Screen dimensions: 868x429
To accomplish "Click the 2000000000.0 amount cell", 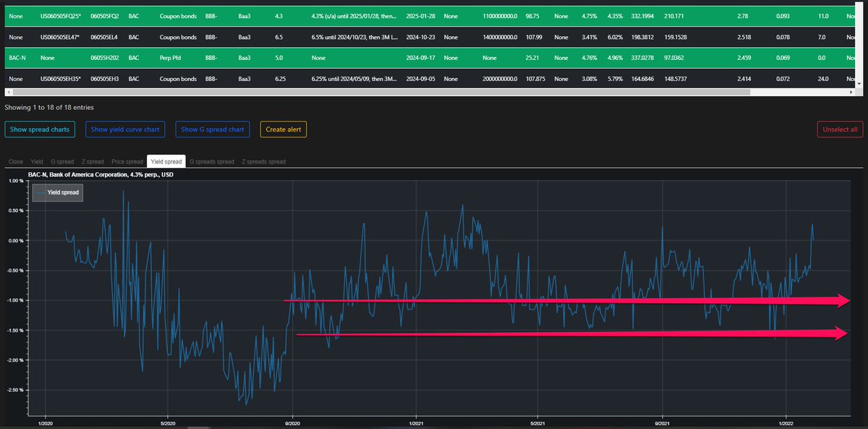I will [x=500, y=77].
